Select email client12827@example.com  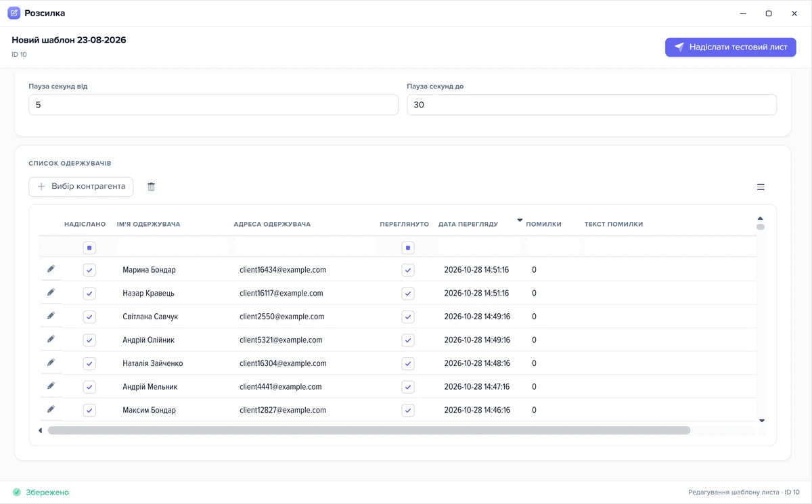pos(283,410)
